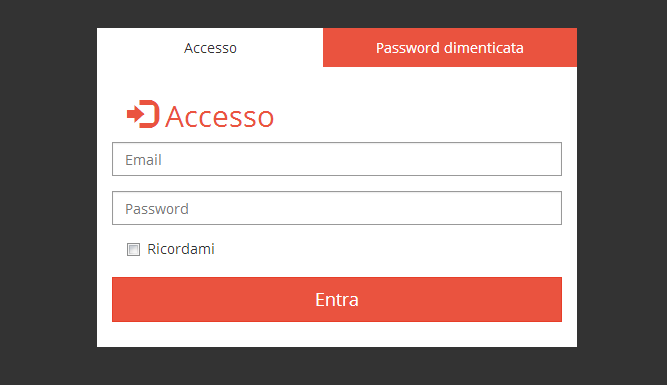The width and height of the screenshot is (667, 385).
Task: Click the sign-in icon beside Accesso
Action: point(143,114)
